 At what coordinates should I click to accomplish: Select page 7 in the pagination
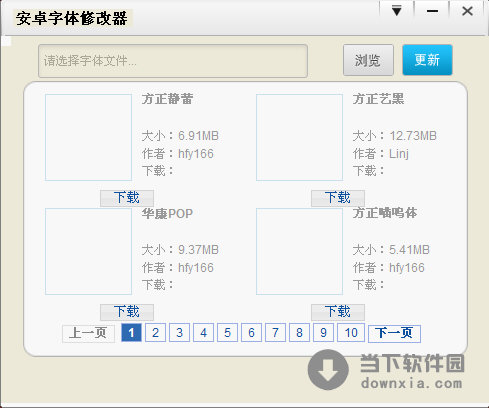275,333
